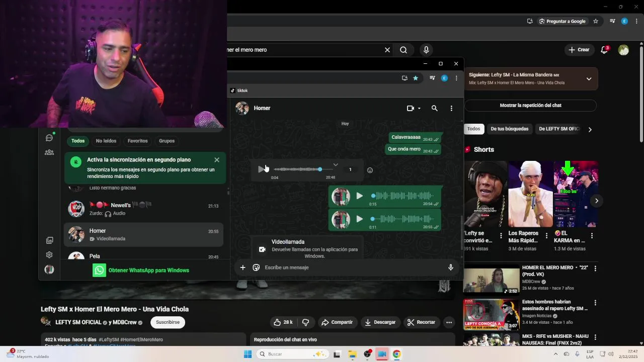Click the muted bell icon in sync banner
This screenshot has width=644, height=362.
click(x=75, y=162)
